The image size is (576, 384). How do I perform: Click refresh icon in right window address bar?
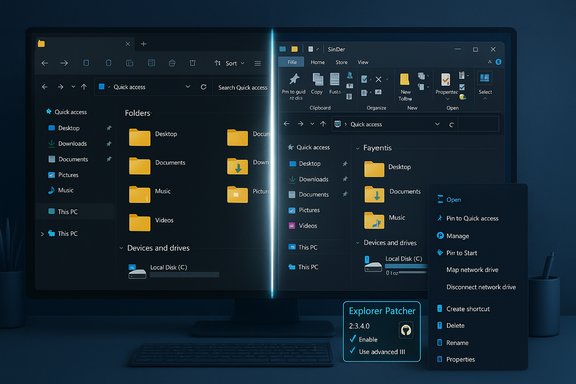tap(451, 125)
